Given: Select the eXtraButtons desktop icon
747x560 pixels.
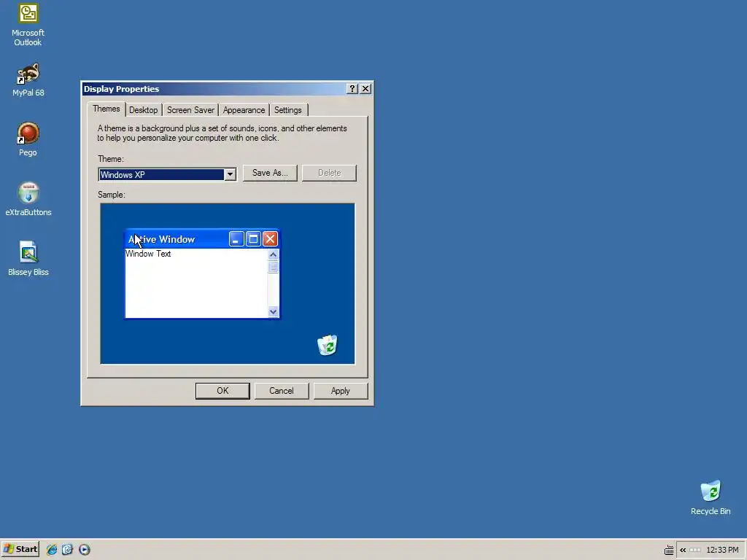Looking at the screenshot, I should [28, 199].
